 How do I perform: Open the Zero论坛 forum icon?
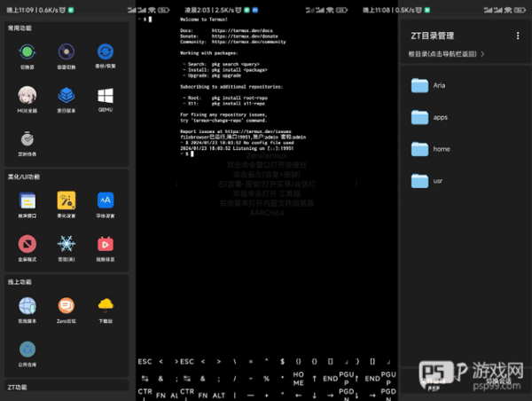click(x=66, y=305)
